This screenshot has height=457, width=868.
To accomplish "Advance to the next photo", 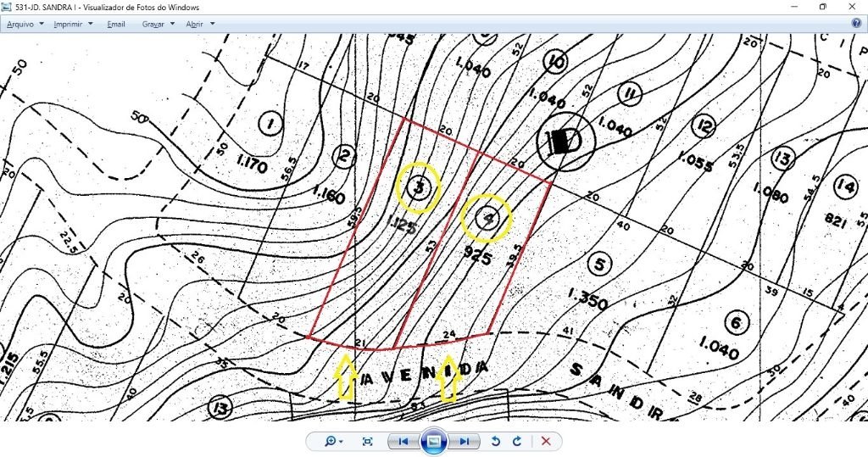I will coord(464,441).
